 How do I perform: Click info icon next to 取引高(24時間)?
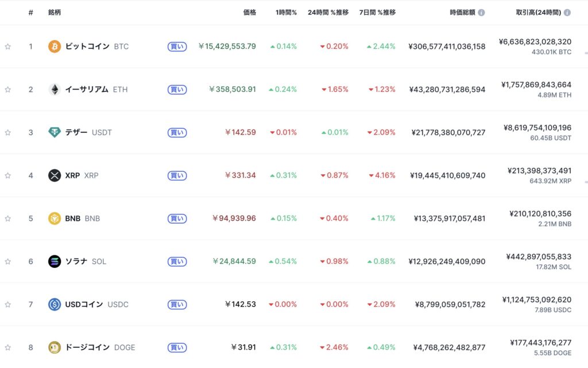pyautogui.click(x=567, y=13)
